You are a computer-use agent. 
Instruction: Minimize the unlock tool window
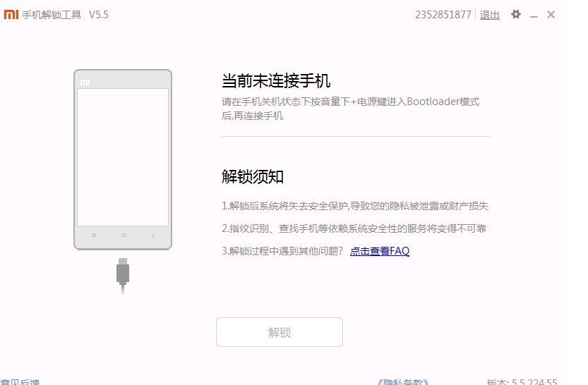534,15
